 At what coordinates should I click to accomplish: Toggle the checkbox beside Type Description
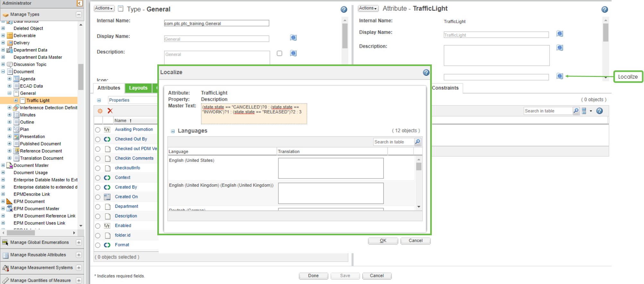[x=280, y=53]
